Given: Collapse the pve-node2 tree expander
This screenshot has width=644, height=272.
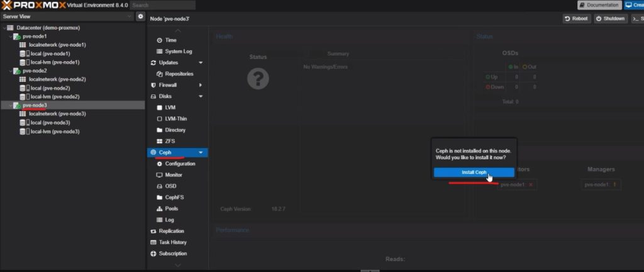Looking at the screenshot, I should 11,71.
